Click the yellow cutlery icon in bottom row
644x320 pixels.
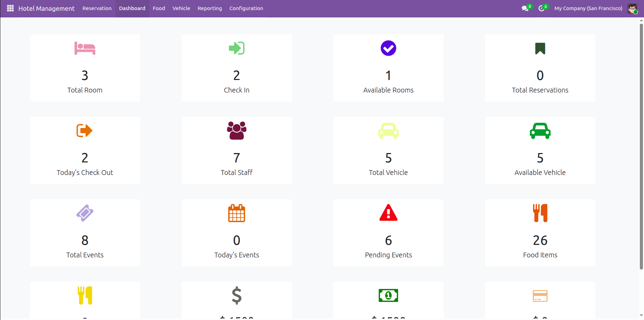(85, 295)
